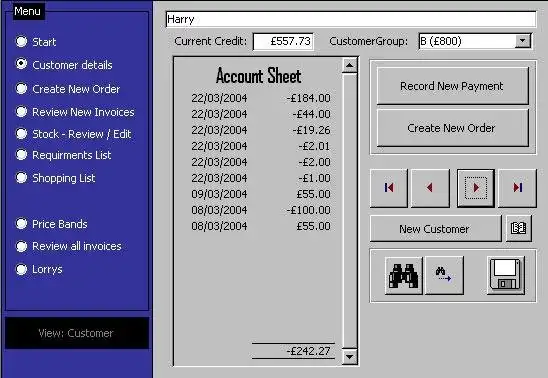Open the address book icon button

519,228
